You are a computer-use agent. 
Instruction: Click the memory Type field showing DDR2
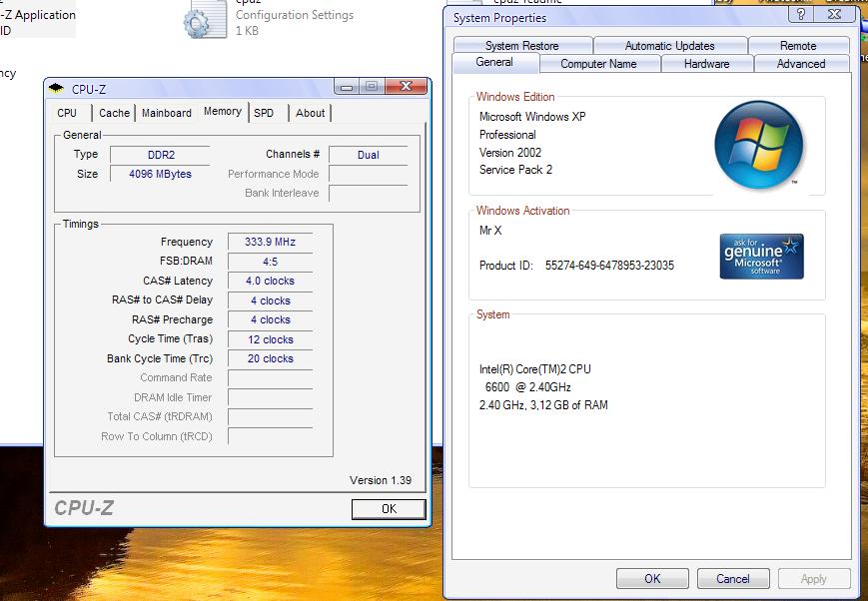pos(161,155)
